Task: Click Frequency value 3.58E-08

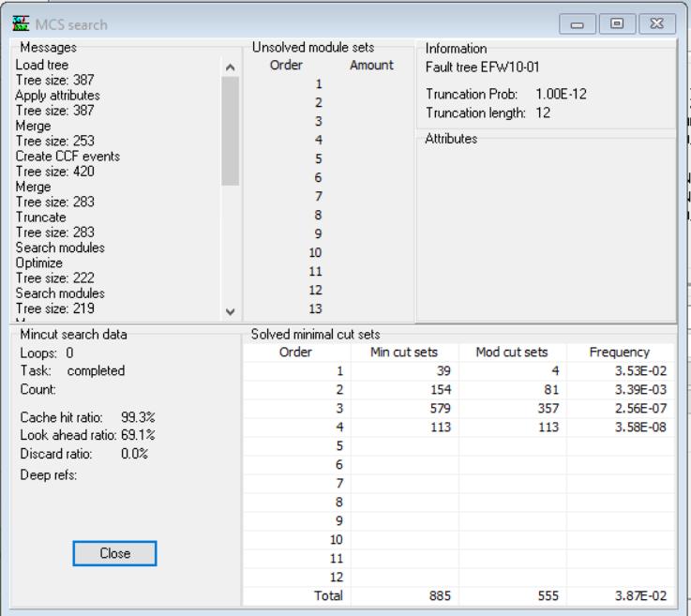Action: tap(640, 427)
